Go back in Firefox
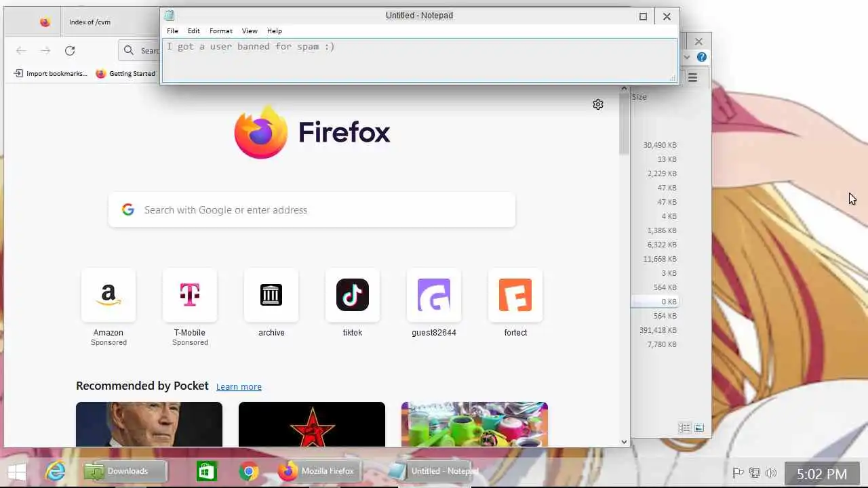Viewport: 868px width, 488px height. (21, 50)
